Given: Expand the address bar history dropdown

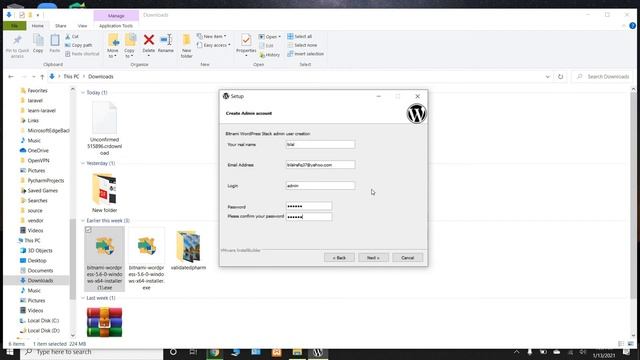Looking at the screenshot, I should click(x=547, y=76).
